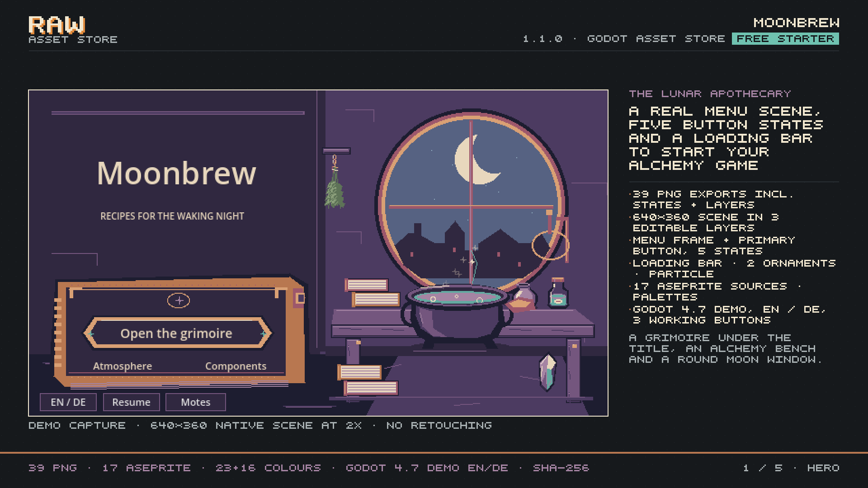Click the Motes button
868x488 pixels.
pyautogui.click(x=195, y=402)
